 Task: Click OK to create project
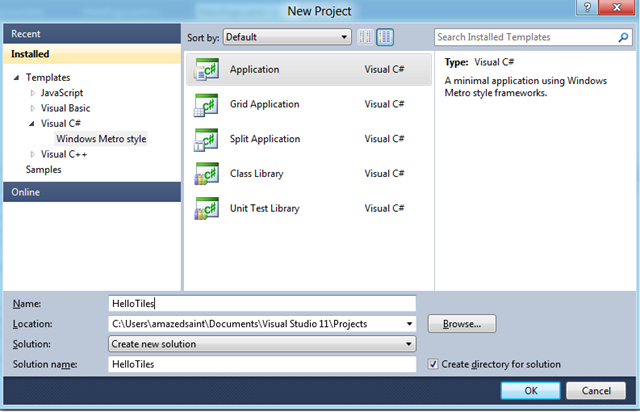tap(531, 391)
